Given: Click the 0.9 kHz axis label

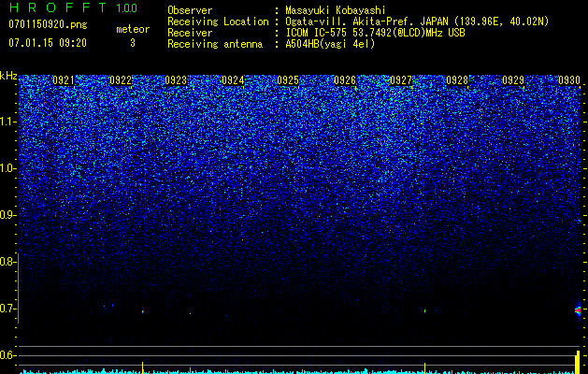Looking at the screenshot, I should click(x=7, y=215).
